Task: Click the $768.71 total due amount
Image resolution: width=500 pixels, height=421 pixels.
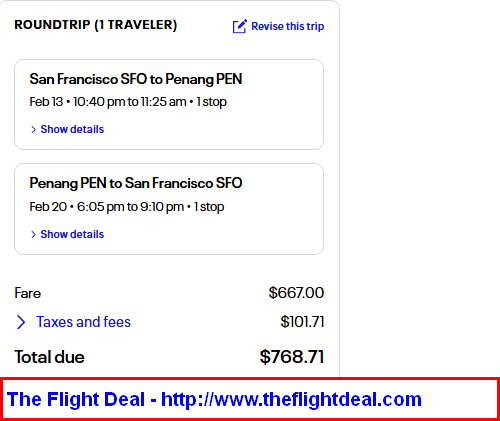Action: point(292,357)
